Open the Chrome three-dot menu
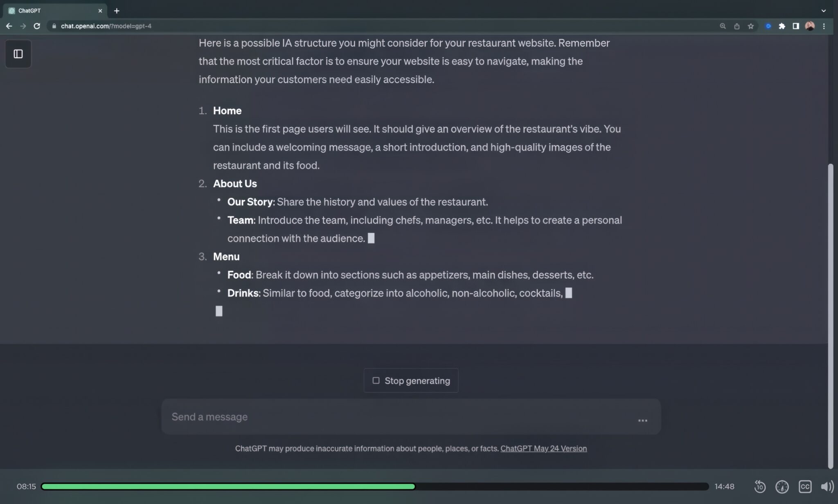Viewport: 838px width, 504px height. tap(824, 26)
